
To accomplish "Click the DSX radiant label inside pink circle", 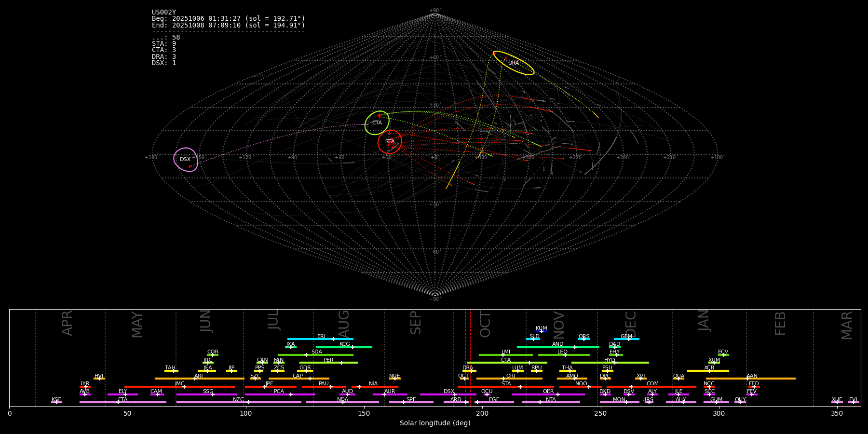I will tap(185, 160).
